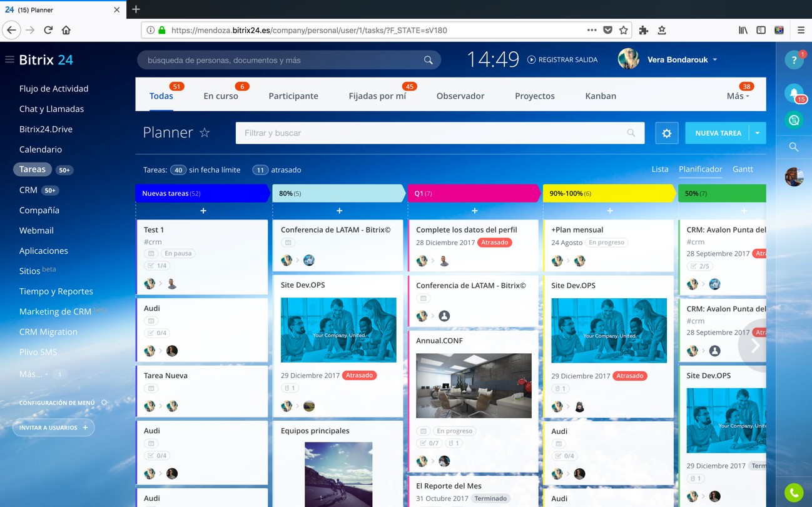The width and height of the screenshot is (812, 507).
Task: Open Flujo de Actividad in sidebar
Action: click(x=54, y=89)
